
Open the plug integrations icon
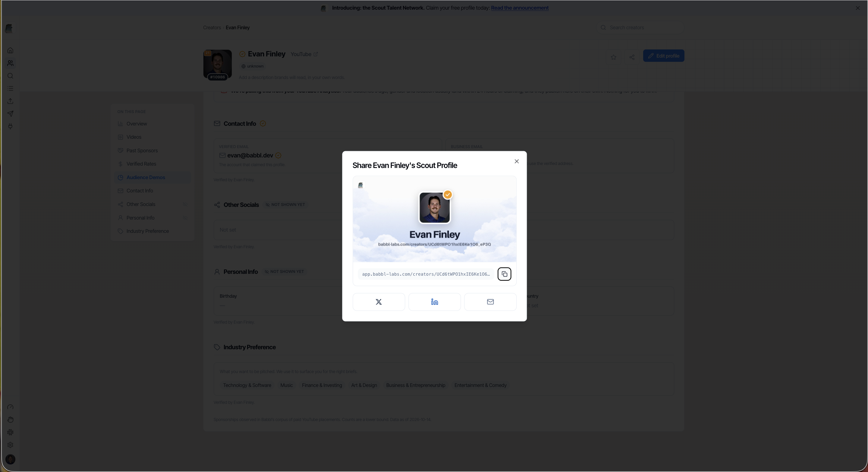tap(11, 126)
